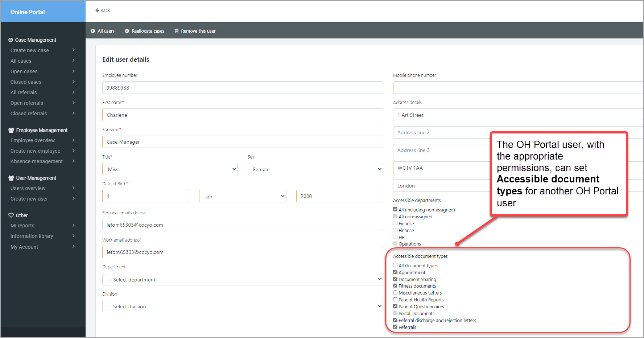Open the Sex dropdown showing Female
644x338 pixels.
pos(315,169)
